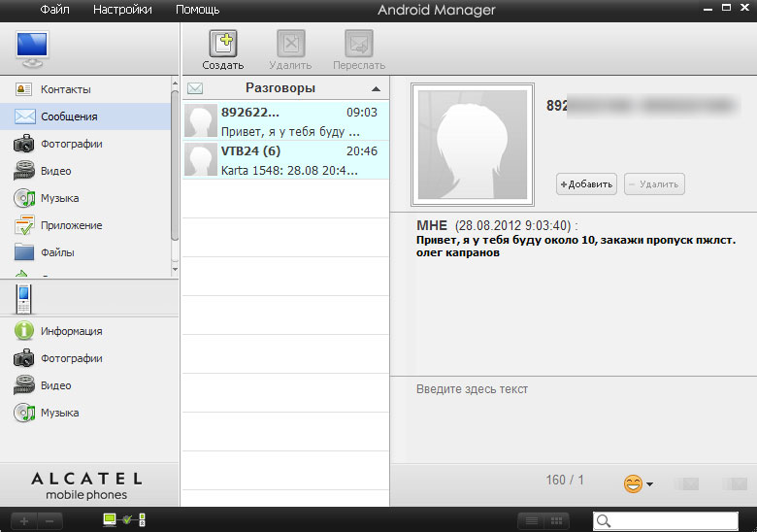
Task: Switch to list view in bottom bar
Action: pyautogui.click(x=530, y=521)
